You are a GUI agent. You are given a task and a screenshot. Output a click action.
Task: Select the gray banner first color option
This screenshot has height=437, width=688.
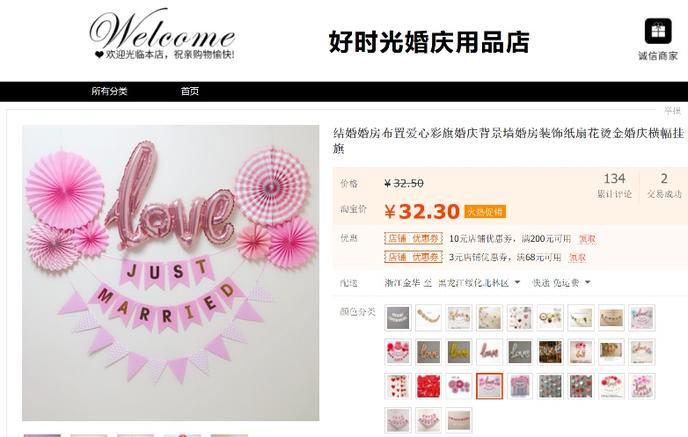pos(398,317)
